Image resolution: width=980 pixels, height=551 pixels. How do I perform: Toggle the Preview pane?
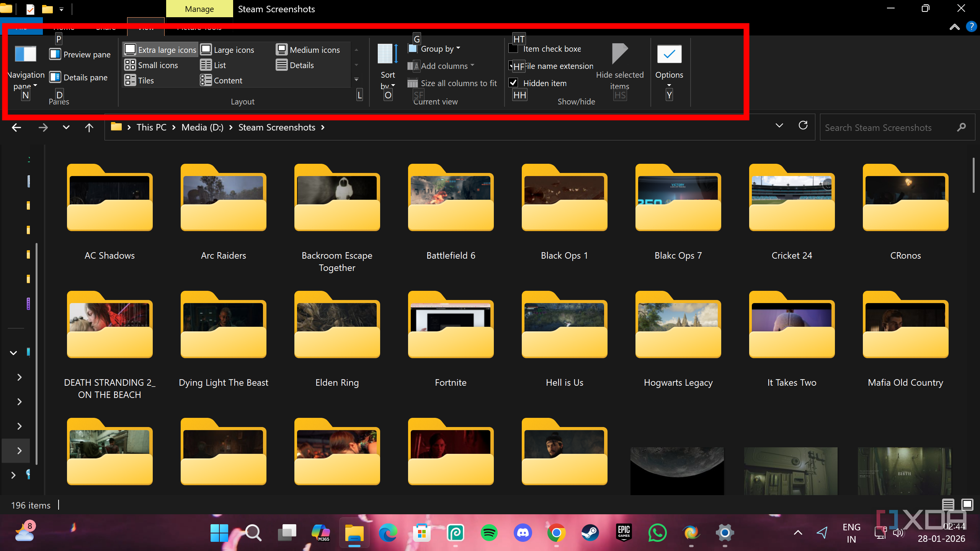[80, 54]
